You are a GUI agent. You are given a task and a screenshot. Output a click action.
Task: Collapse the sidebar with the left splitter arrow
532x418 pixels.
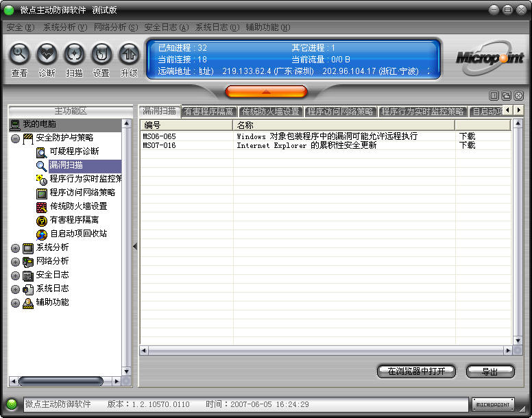(x=135, y=247)
